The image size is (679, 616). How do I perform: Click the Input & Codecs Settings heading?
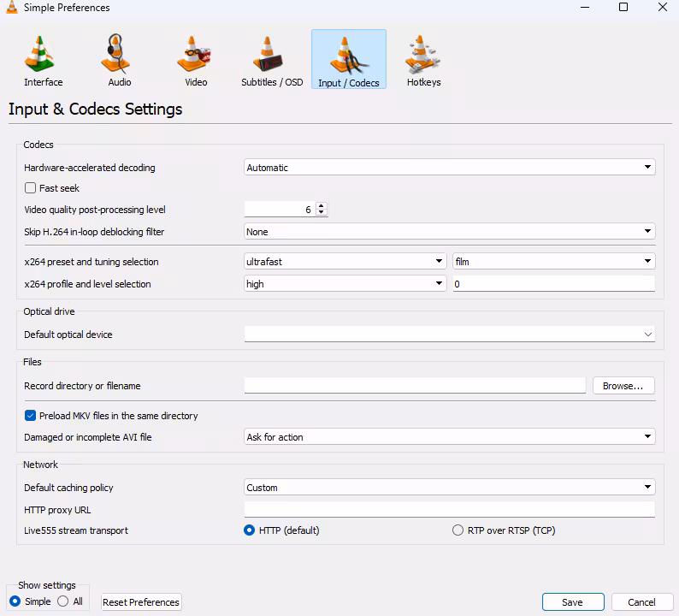coord(95,110)
